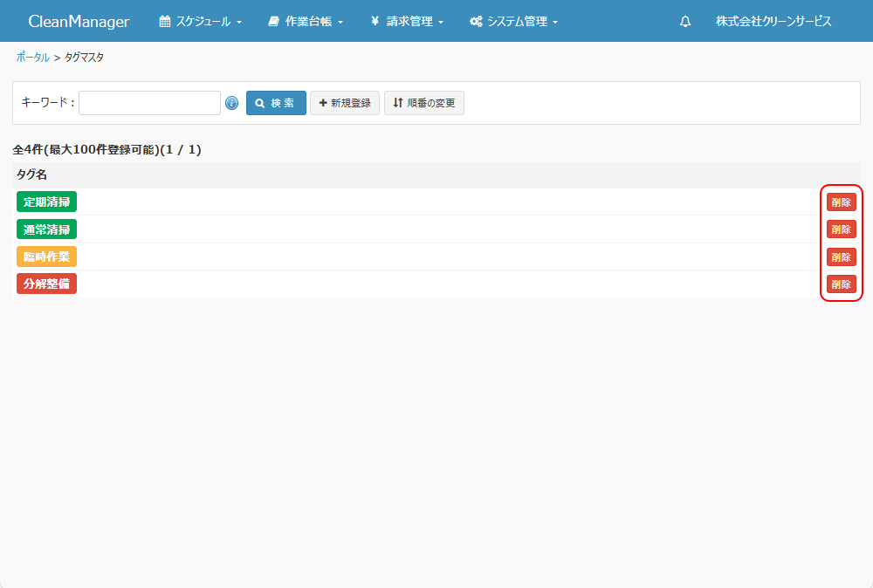Open the システム管理 menu
This screenshot has width=873, height=588.
coord(513,21)
